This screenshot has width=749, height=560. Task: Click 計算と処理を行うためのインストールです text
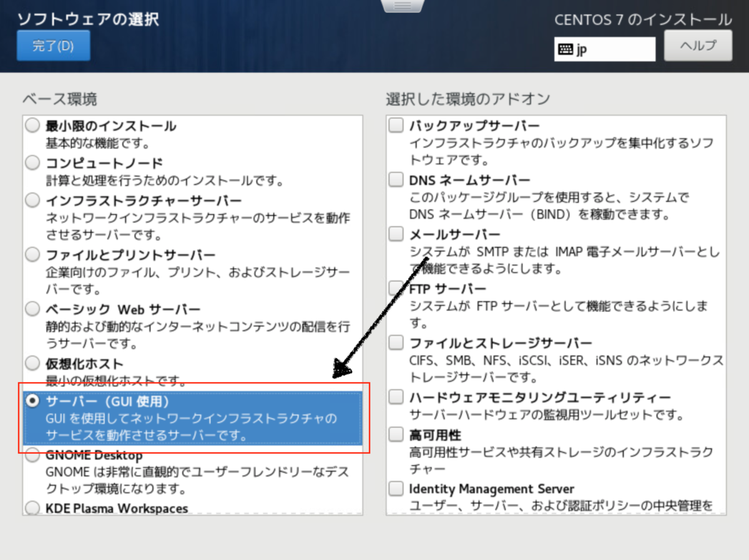pos(165,181)
